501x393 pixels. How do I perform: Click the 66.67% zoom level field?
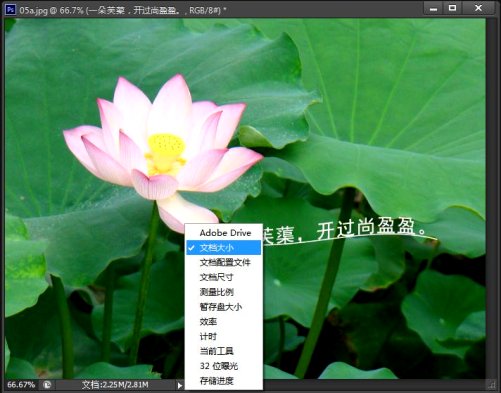coord(21,385)
